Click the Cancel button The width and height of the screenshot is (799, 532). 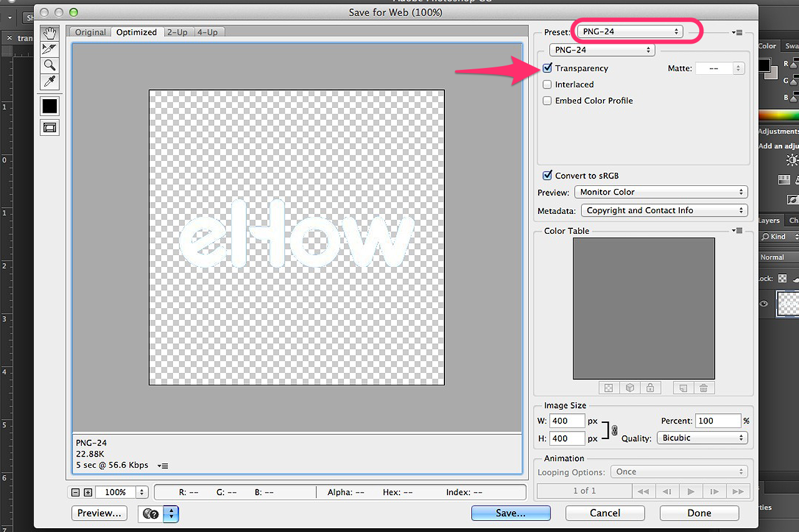[x=605, y=513]
